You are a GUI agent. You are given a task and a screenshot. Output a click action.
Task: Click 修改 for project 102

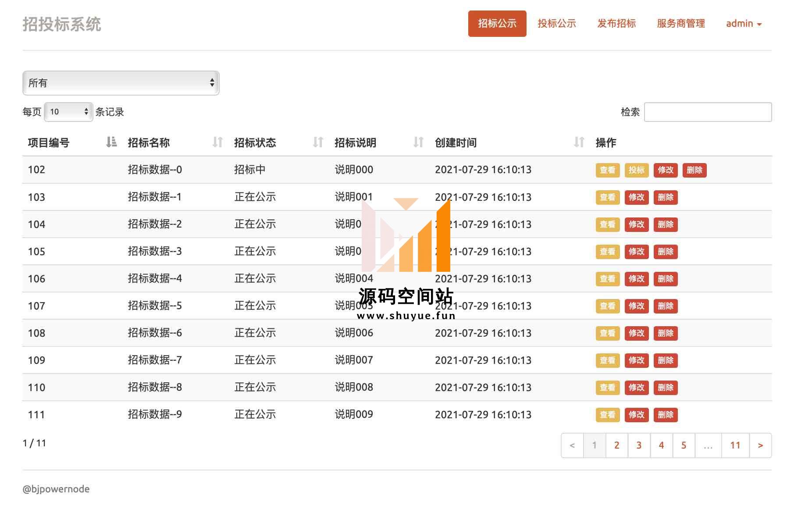tap(666, 170)
